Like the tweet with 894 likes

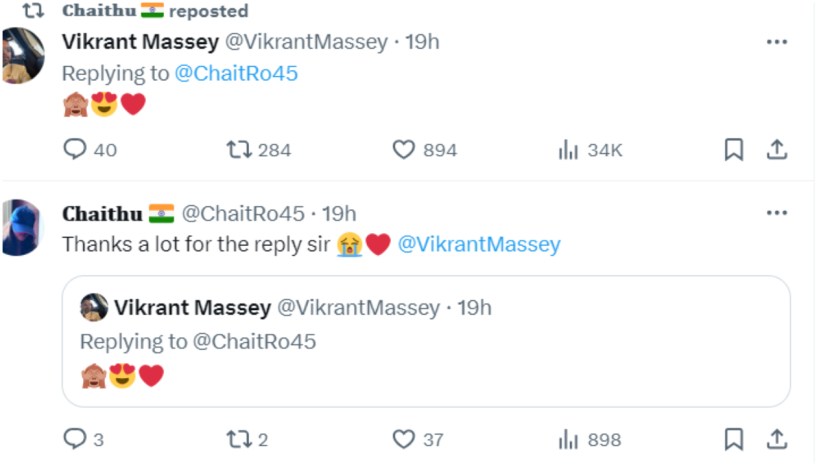[404, 150]
